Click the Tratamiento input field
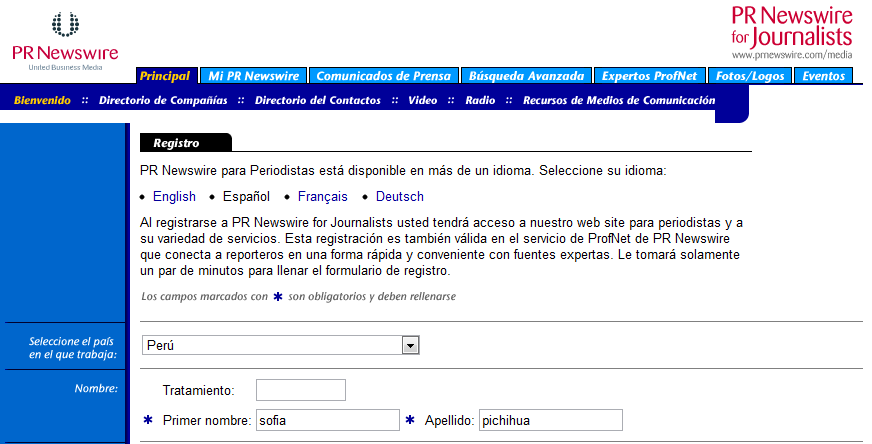 pyautogui.click(x=300, y=390)
